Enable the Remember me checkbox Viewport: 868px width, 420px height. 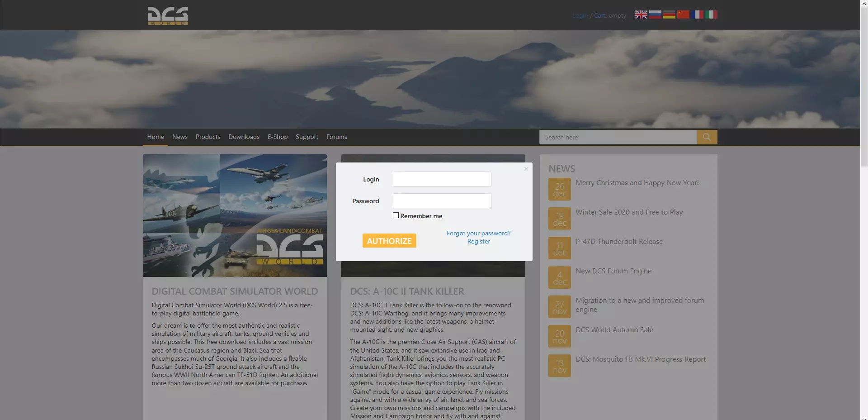[396, 215]
